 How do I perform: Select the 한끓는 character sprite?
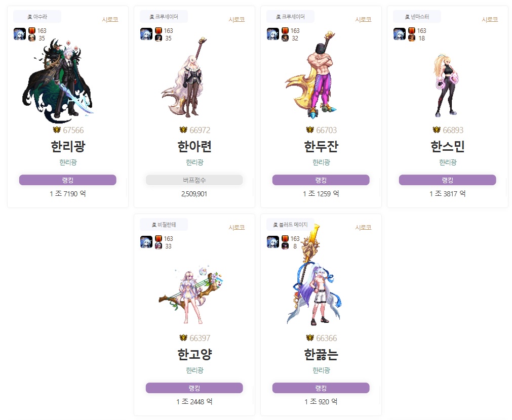pyautogui.click(x=314, y=275)
